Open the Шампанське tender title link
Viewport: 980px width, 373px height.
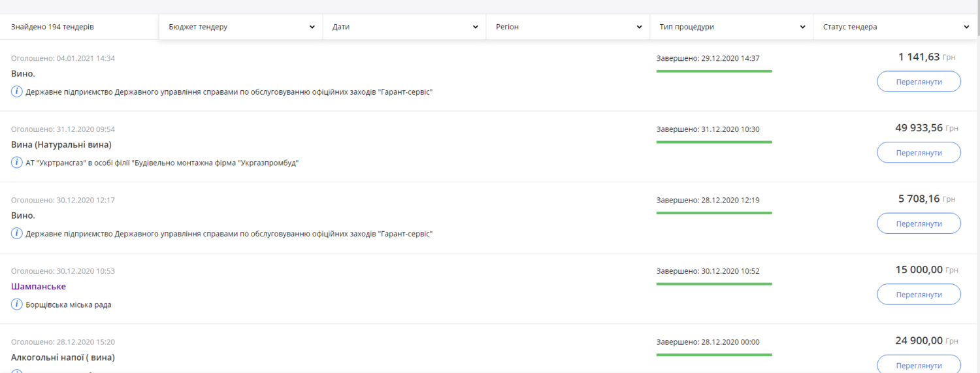pos(39,286)
